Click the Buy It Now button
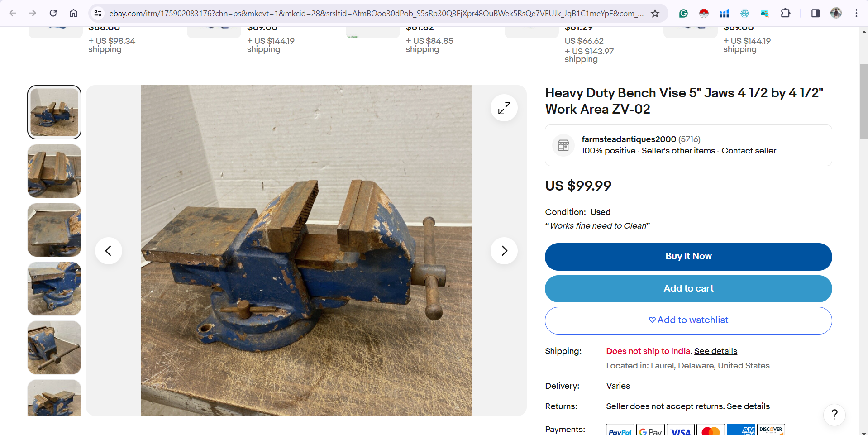This screenshot has height=435, width=868. tap(688, 257)
